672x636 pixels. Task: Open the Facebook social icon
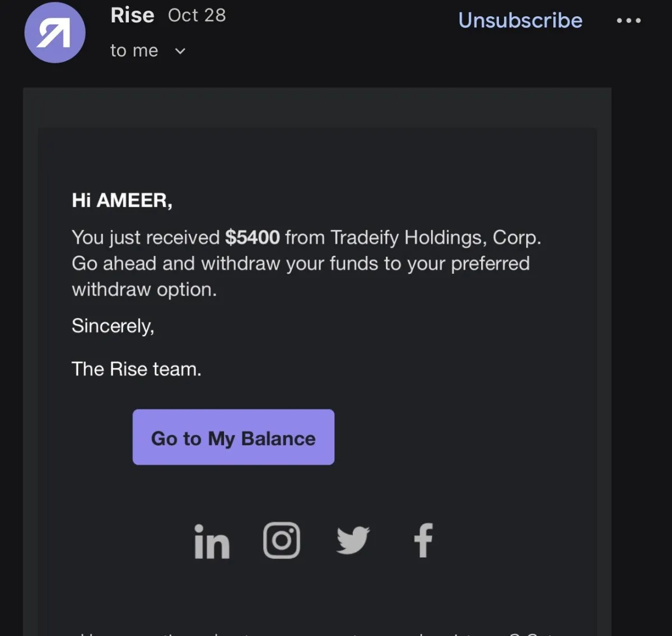423,540
